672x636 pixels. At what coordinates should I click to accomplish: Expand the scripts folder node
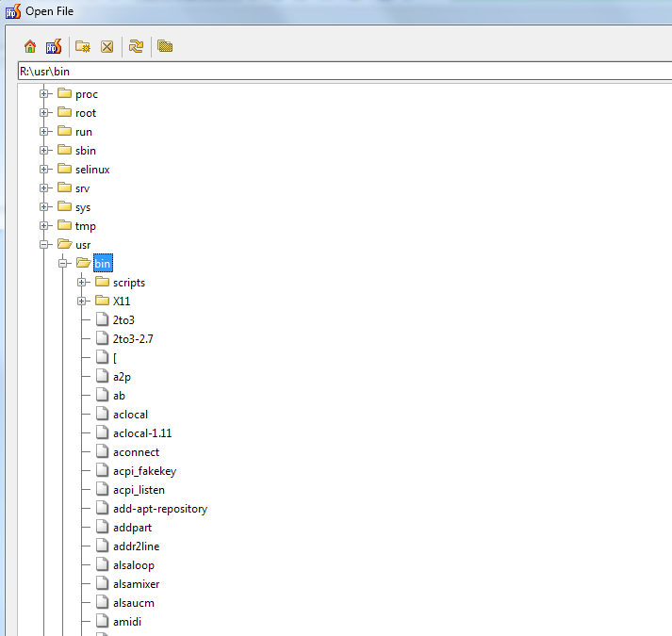(x=82, y=283)
